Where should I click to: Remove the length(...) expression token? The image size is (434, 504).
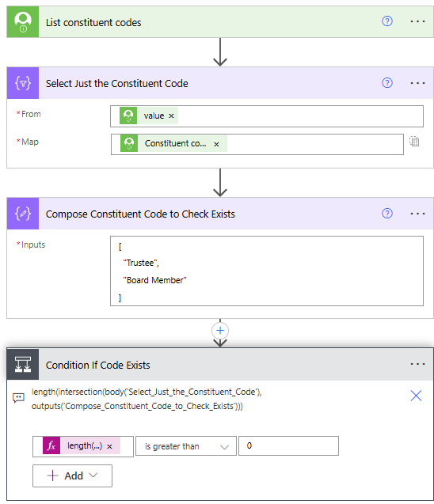point(110,446)
